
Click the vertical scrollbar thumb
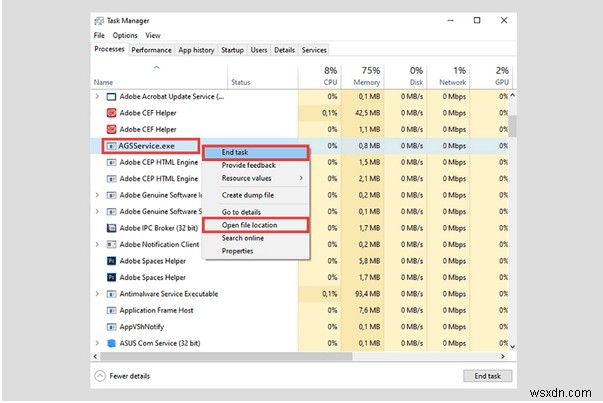(x=512, y=125)
